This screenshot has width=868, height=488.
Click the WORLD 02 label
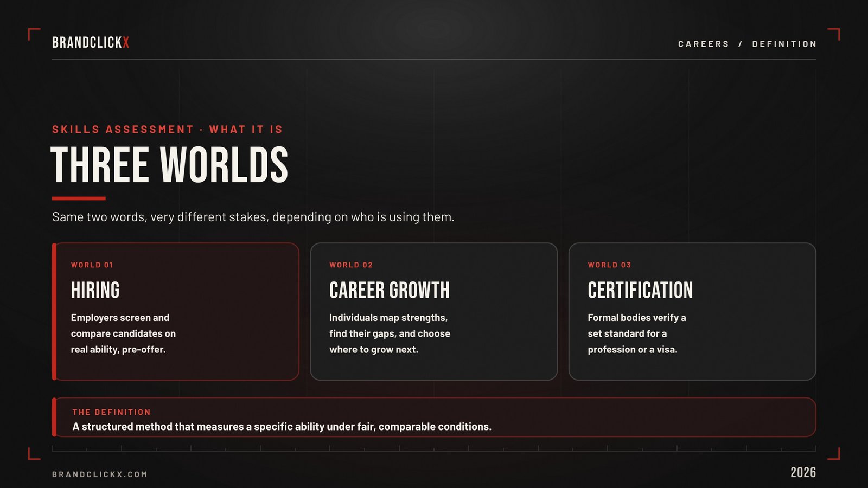(x=351, y=265)
